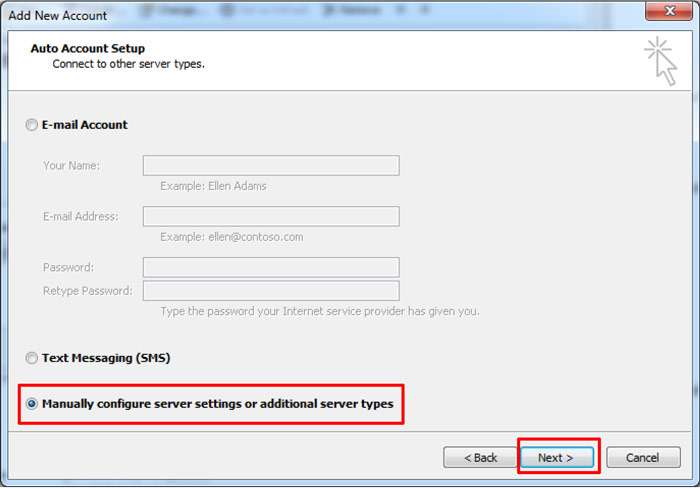Viewport: 700px width, 489px height.
Task: Click the 'Example: Ellen Adams' hint text
Action: 213,186
